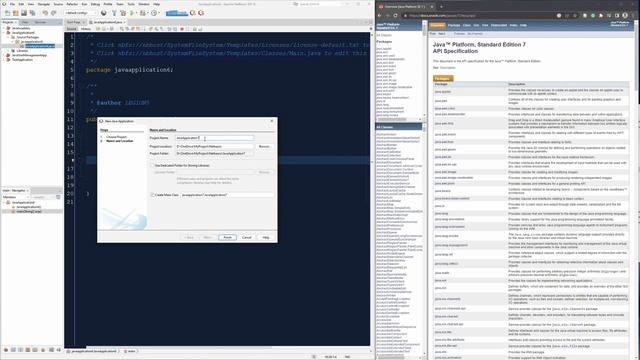Image resolution: width=640 pixels, height=360 pixels.
Task: Click the browser profile avatar icon
Action: pos(625,16)
